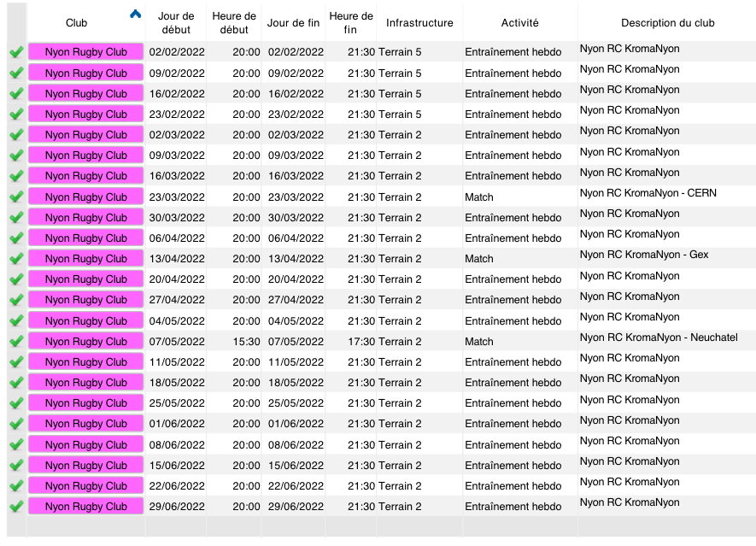Image resolution: width=756 pixels, height=546 pixels.
Task: Sort by Heure de début column header
Action: coord(234,23)
